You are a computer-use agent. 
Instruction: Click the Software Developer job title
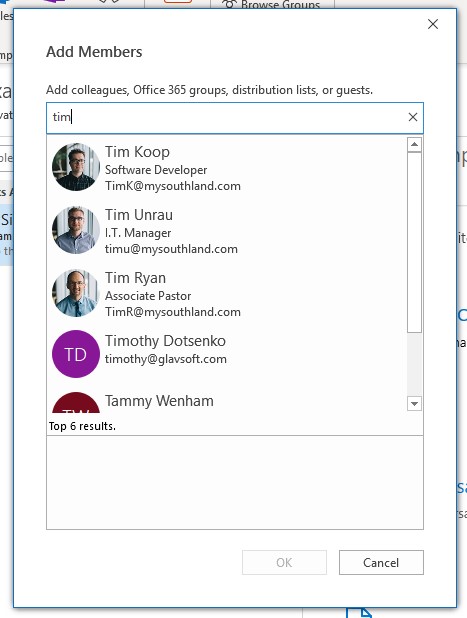(156, 170)
